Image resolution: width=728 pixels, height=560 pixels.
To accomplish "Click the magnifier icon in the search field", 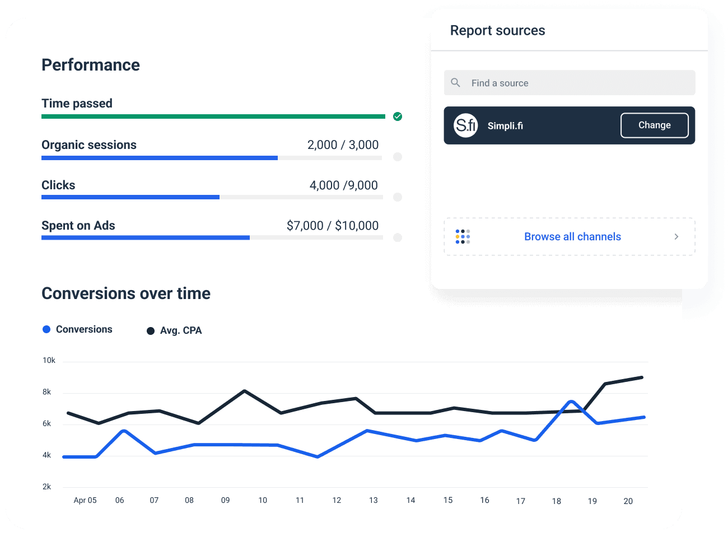I will pyautogui.click(x=455, y=82).
